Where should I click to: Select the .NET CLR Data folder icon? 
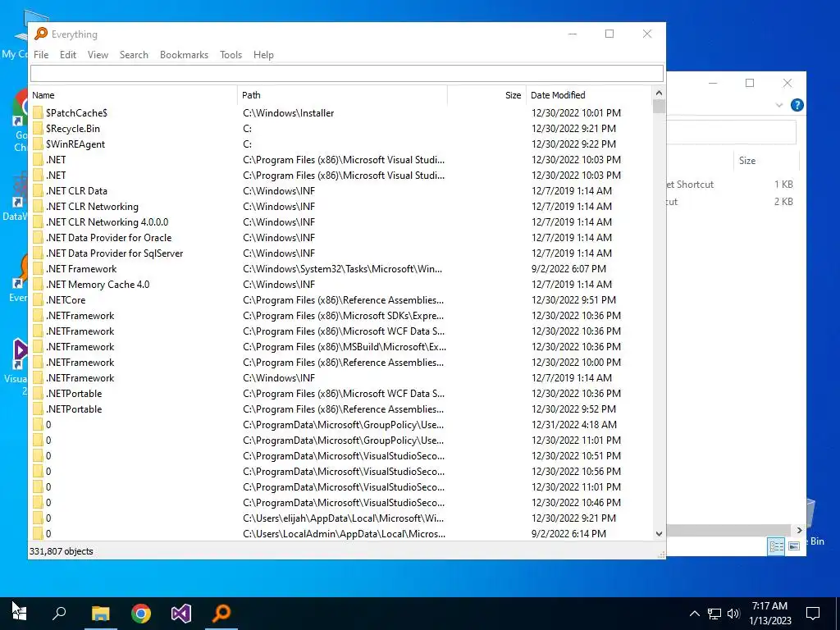tap(38, 190)
